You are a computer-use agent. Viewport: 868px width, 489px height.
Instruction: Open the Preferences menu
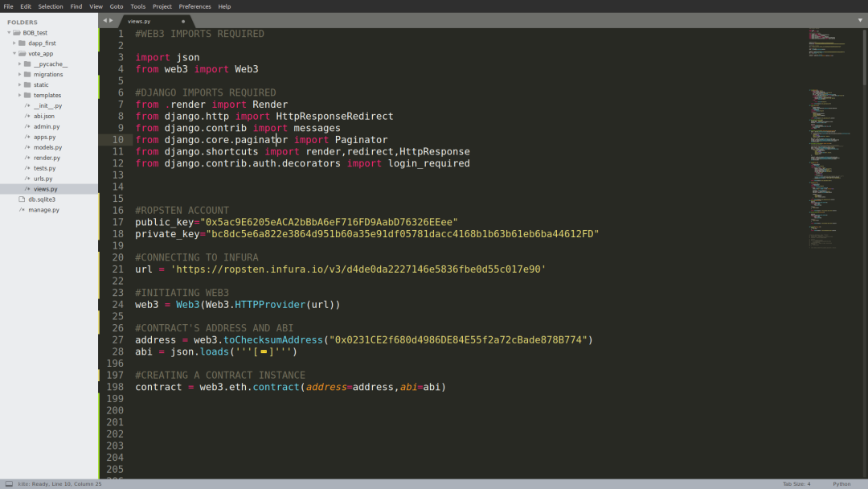194,6
